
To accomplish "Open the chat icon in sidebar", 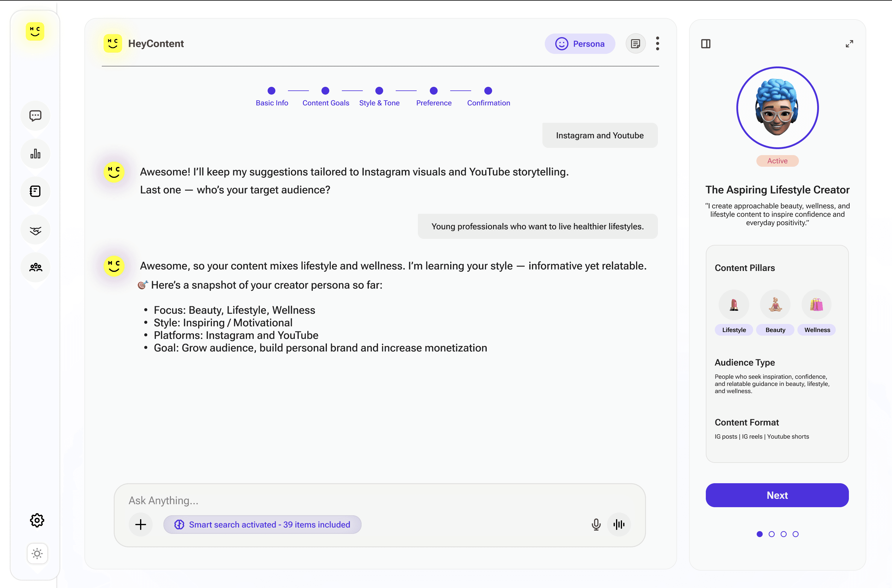I will pos(35,116).
